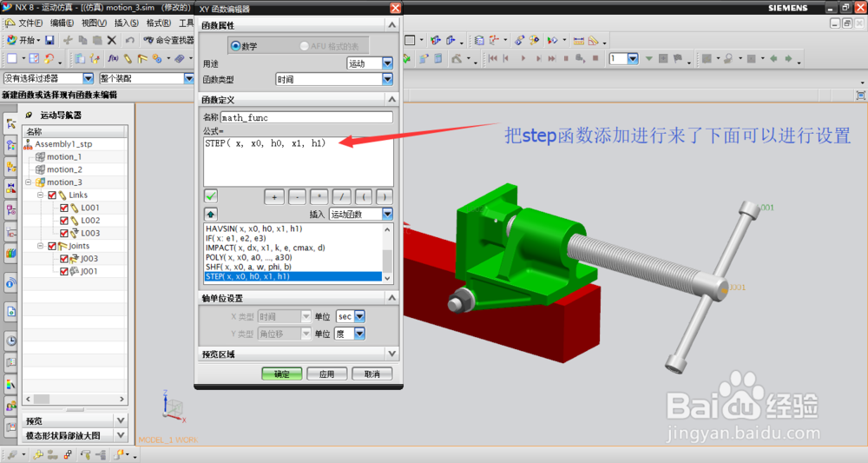Open the history clock sidebar tab
Image resolution: width=868 pixels, height=463 pixels.
10,341
